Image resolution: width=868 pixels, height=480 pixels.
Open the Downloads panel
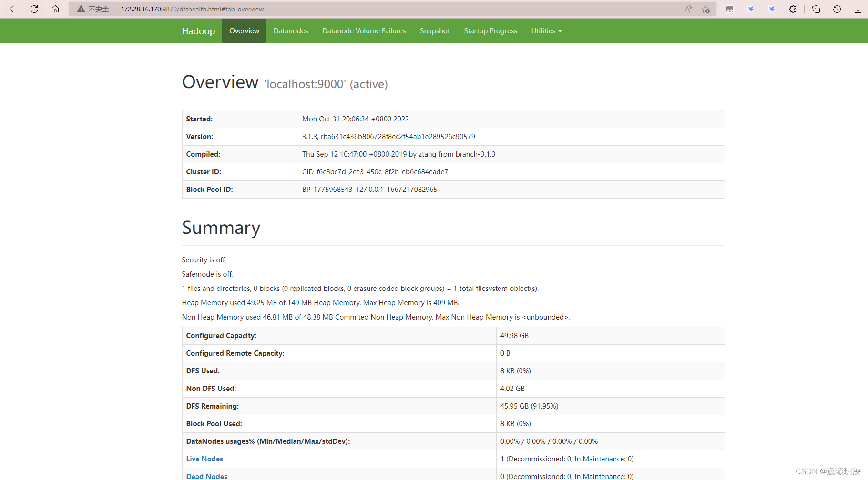[858, 9]
